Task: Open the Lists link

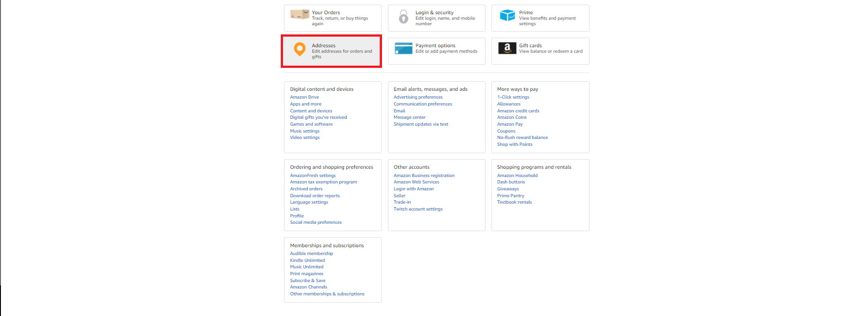Action: point(295,209)
